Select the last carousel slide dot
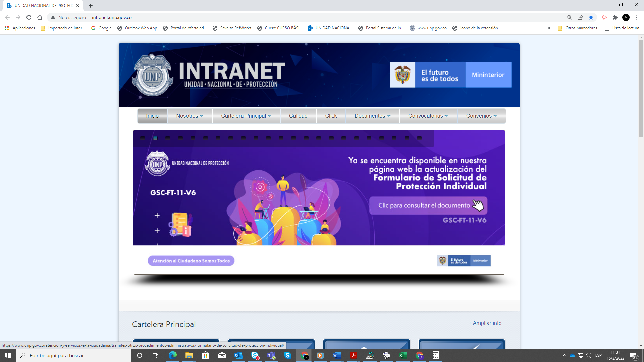This screenshot has width=644, height=362. click(x=419, y=138)
